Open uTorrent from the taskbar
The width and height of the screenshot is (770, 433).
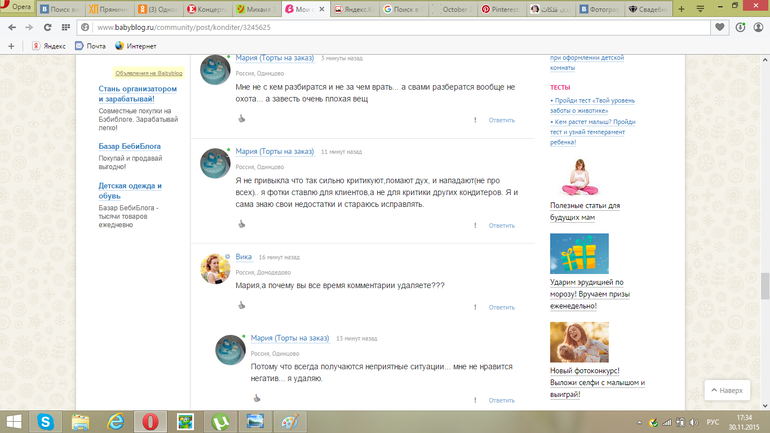pos(220,422)
